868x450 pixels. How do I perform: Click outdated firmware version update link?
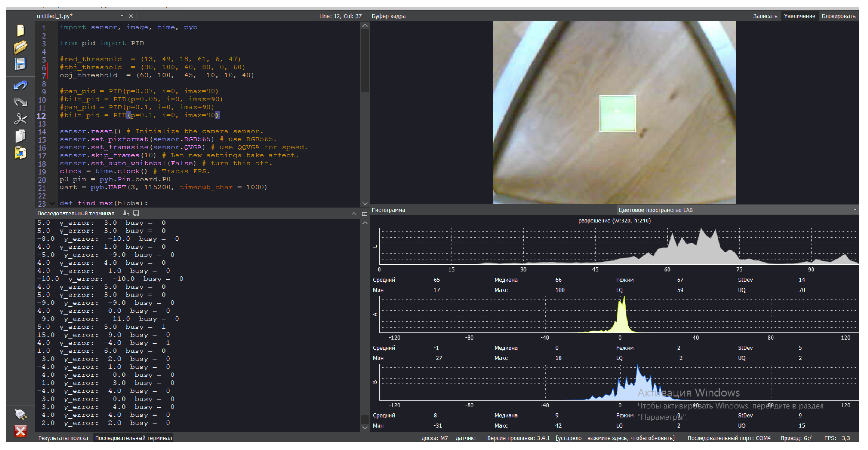tap(581, 438)
